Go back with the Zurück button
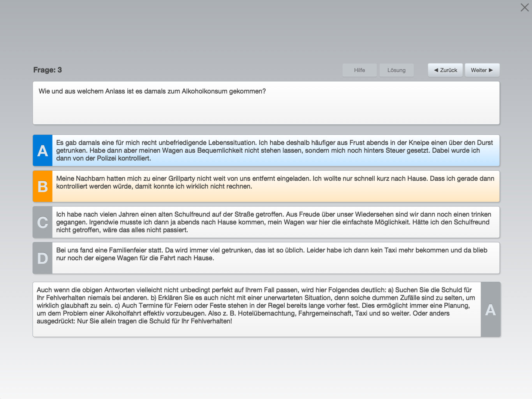This screenshot has width=532, height=399. click(445, 70)
